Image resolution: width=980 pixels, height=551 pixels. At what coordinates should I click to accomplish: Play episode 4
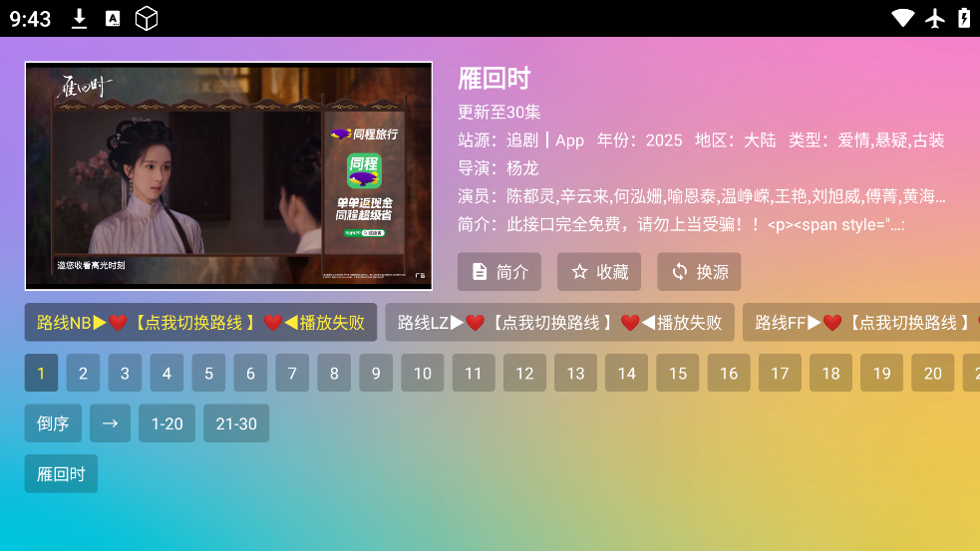pos(166,373)
